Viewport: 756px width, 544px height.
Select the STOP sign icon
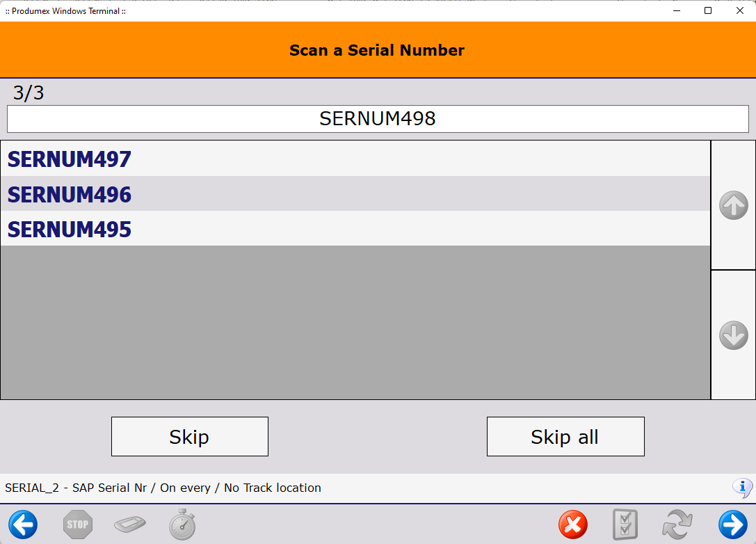(x=77, y=524)
